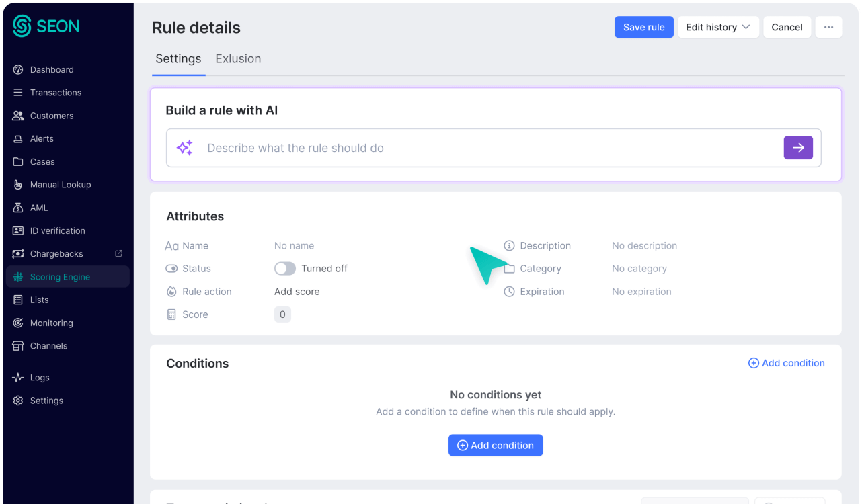Open the three-dot more options menu
Screen dimensions: 862x504
(828, 28)
